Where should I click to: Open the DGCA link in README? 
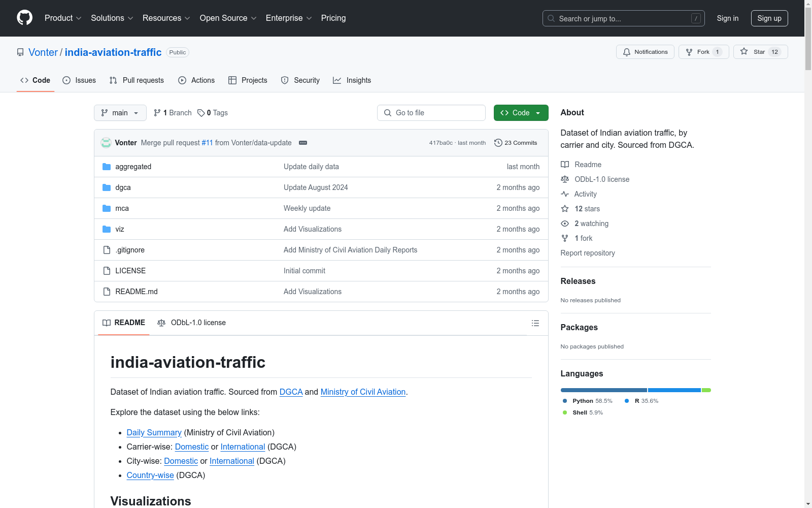tap(291, 392)
